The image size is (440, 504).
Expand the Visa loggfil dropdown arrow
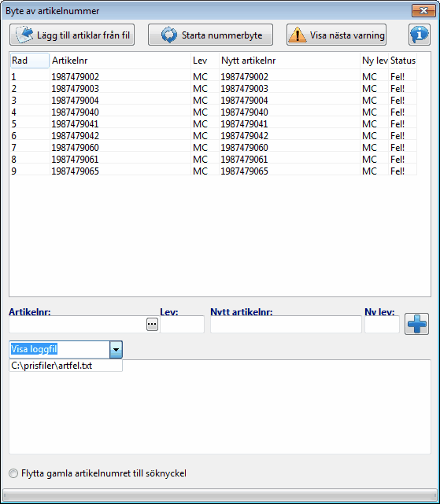(x=116, y=349)
